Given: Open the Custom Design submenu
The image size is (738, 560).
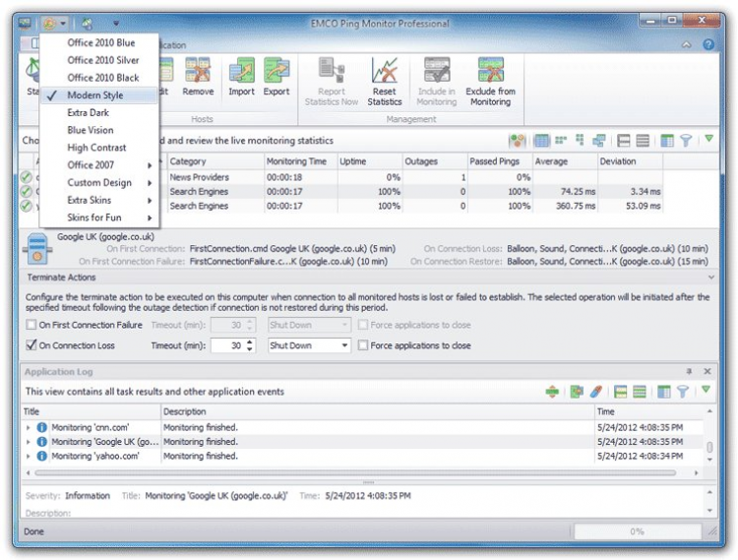Looking at the screenshot, I should (98, 182).
